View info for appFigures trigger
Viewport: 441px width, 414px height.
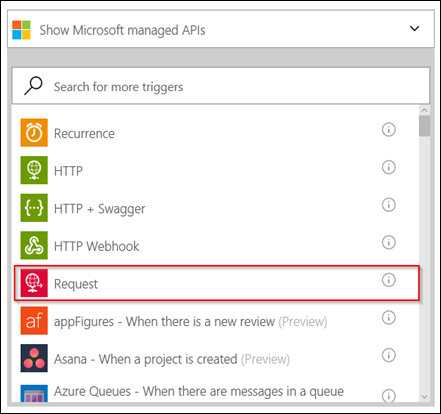click(389, 318)
